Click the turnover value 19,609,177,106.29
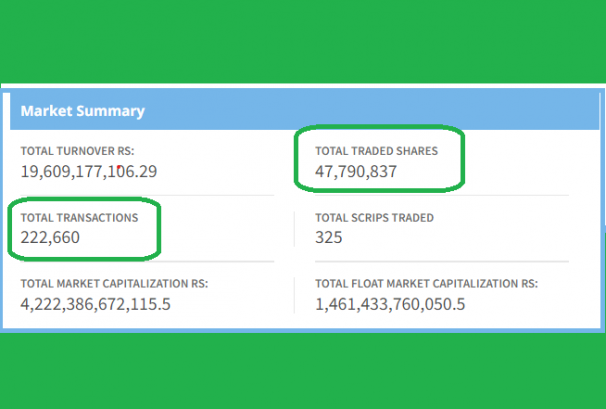606x409 pixels. click(x=89, y=171)
